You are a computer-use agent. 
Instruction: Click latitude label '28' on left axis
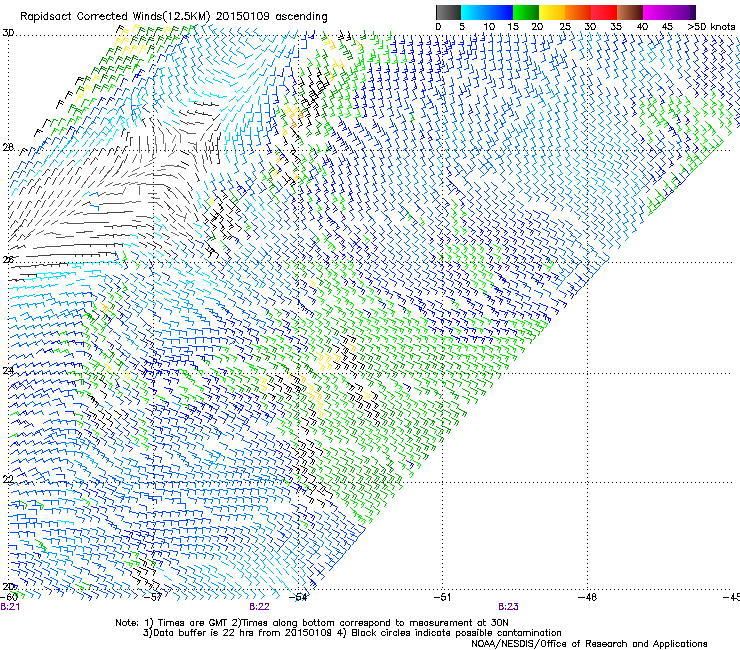point(8,147)
